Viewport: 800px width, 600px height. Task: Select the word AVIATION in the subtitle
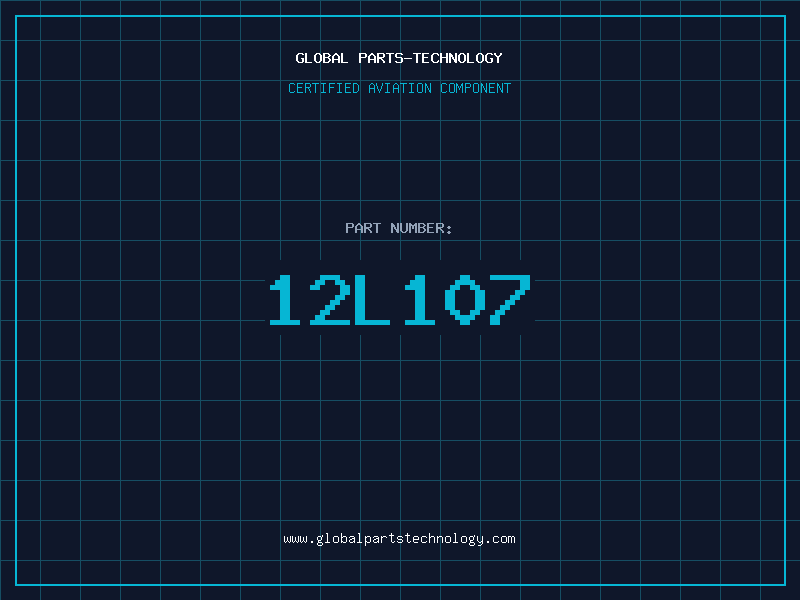400,88
